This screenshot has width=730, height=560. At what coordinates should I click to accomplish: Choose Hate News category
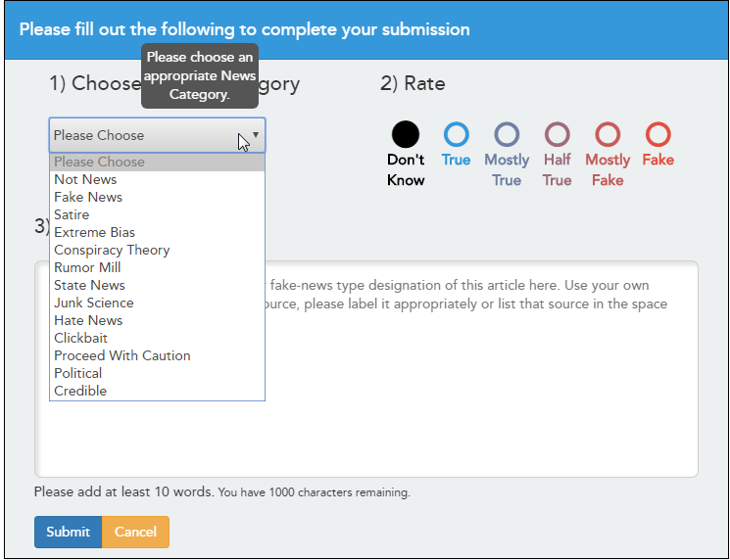coord(158,320)
